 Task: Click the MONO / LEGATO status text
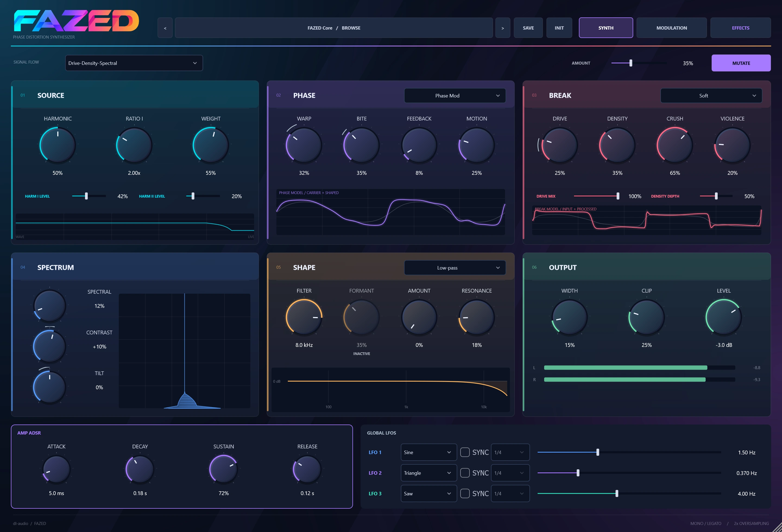coord(706,523)
